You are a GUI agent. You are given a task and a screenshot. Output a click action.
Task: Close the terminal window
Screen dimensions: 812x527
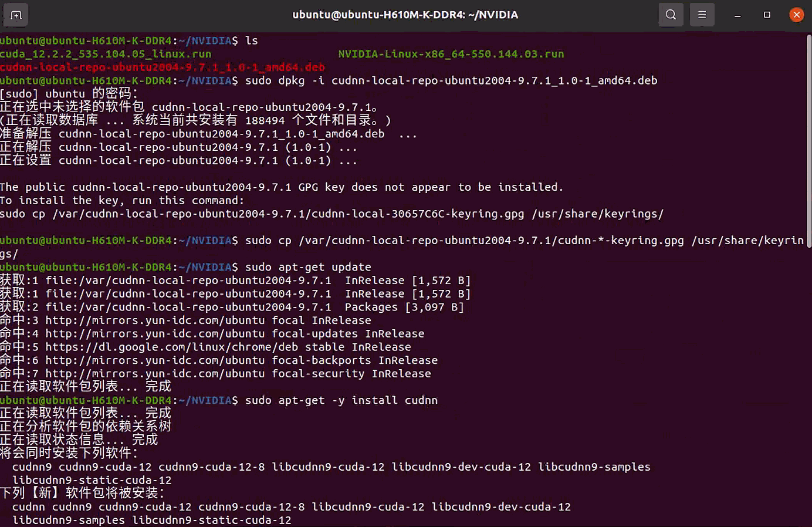click(796, 15)
